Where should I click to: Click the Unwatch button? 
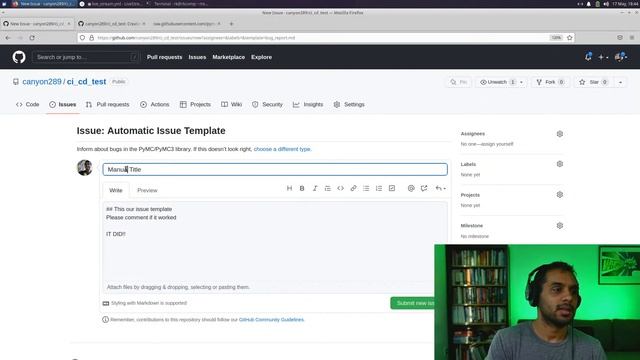[x=496, y=82]
